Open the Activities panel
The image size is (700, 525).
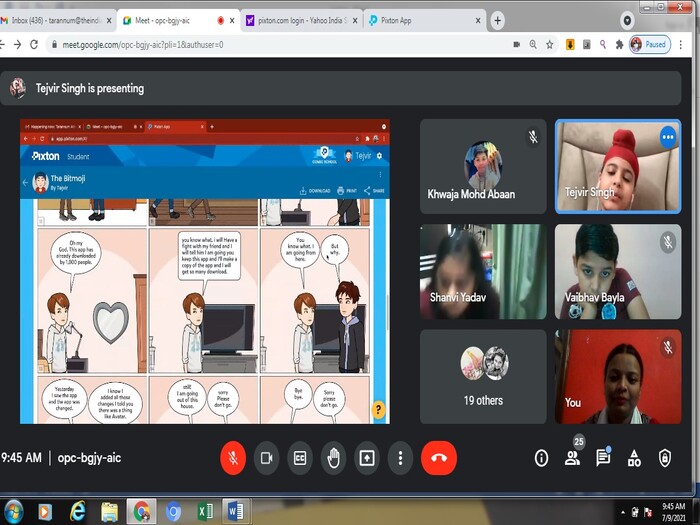click(634, 458)
